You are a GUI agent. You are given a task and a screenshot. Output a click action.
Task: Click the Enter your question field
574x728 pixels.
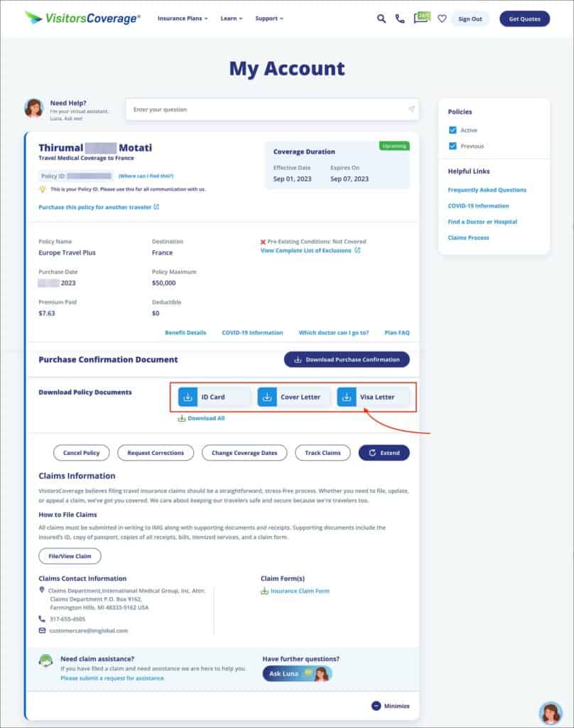coord(272,109)
